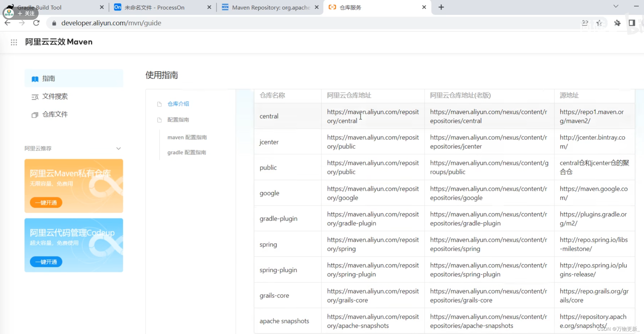Switch to Maven Repository tab
This screenshot has width=644, height=334.
click(x=271, y=7)
